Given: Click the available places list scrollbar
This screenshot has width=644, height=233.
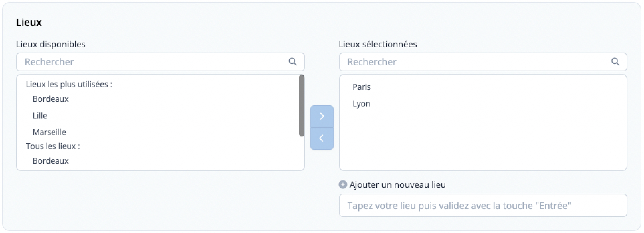Looking at the screenshot, I should point(302,106).
